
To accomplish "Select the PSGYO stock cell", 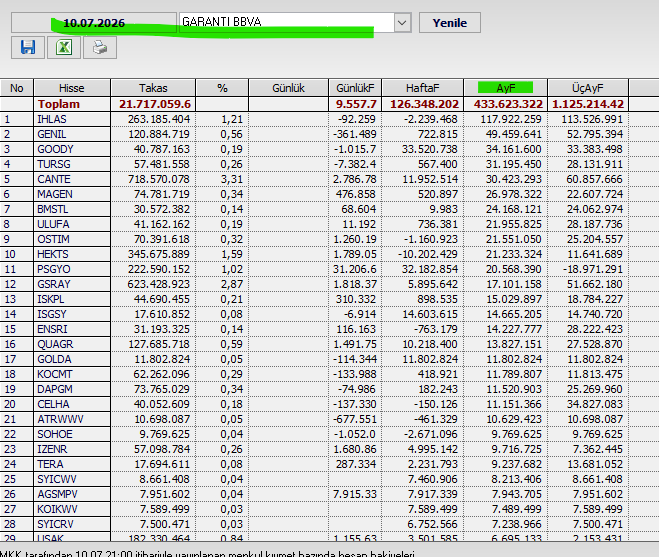I will point(72,269).
